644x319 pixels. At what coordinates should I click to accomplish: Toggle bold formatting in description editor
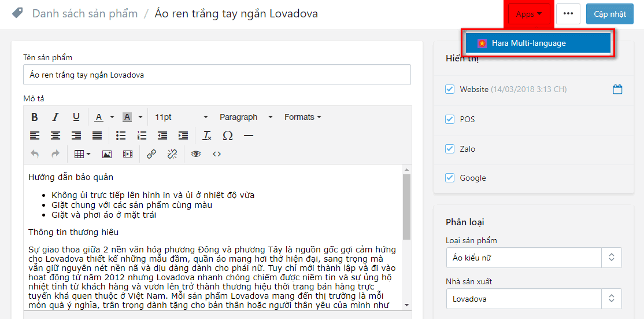tap(35, 117)
